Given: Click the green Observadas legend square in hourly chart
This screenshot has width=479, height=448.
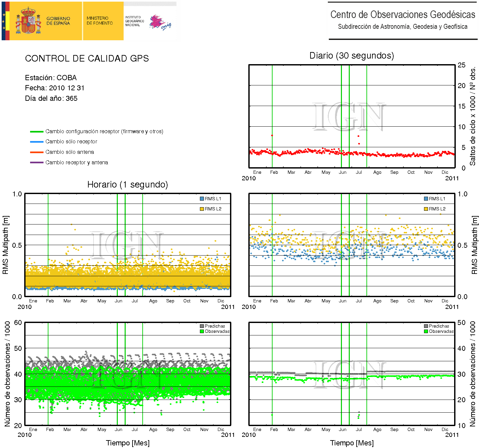Looking at the screenshot, I should 202,331.
